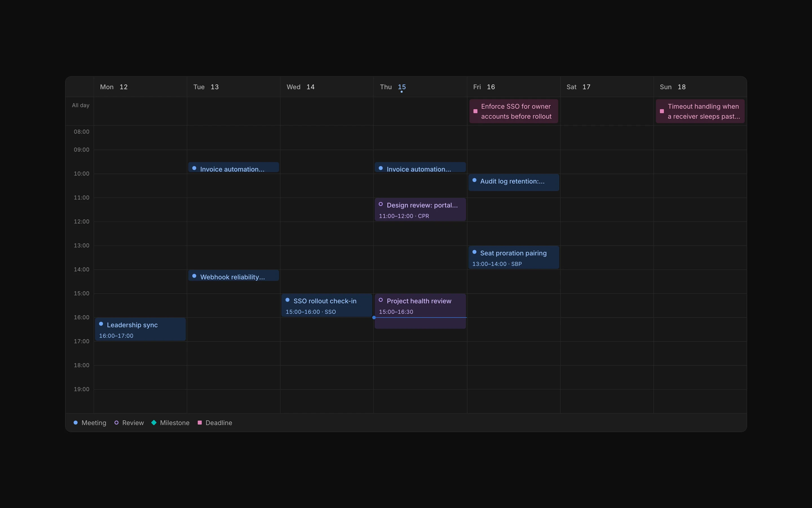
Task: Open Audit log retention meeting
Action: click(x=514, y=182)
